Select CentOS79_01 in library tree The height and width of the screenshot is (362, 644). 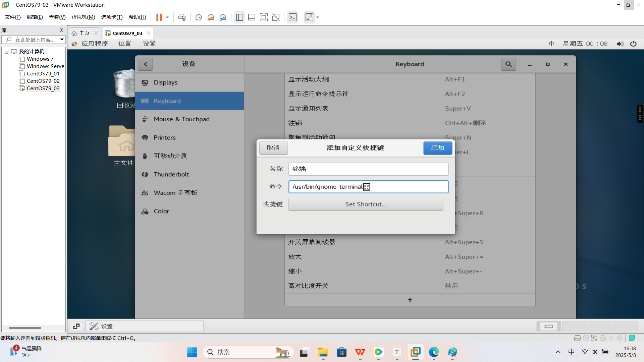tap(43, 74)
